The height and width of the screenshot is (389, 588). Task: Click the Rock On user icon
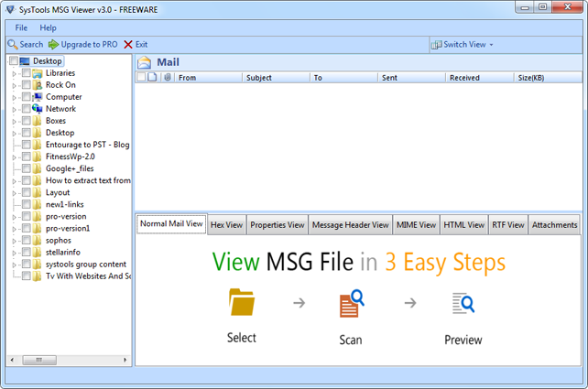click(38, 85)
